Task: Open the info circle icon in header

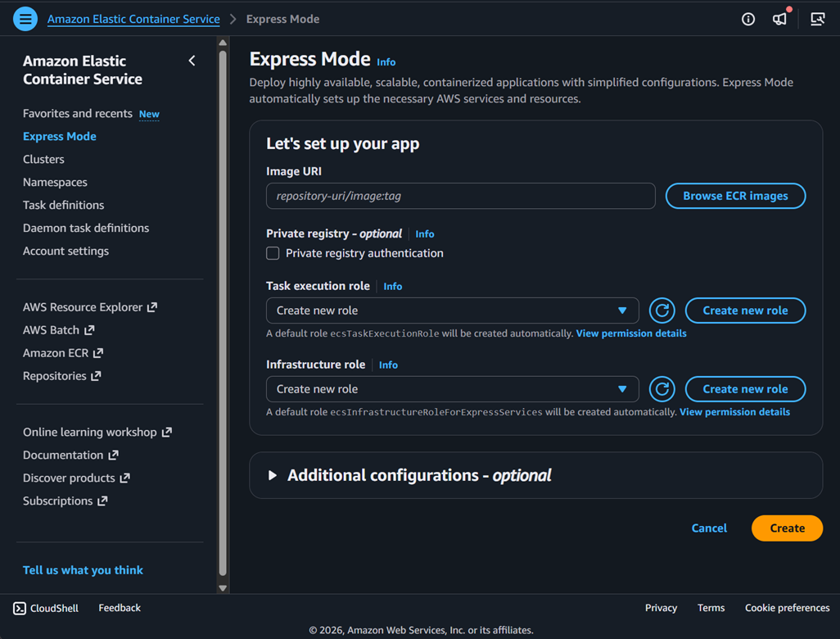Action: click(747, 20)
